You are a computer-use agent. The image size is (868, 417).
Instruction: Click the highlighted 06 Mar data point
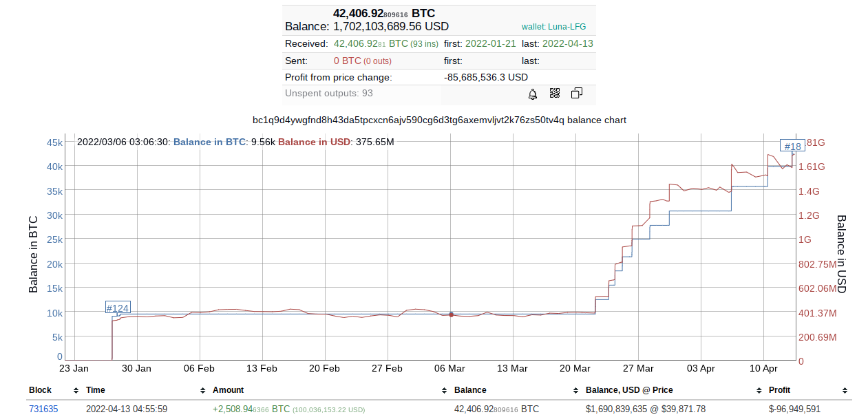click(451, 314)
